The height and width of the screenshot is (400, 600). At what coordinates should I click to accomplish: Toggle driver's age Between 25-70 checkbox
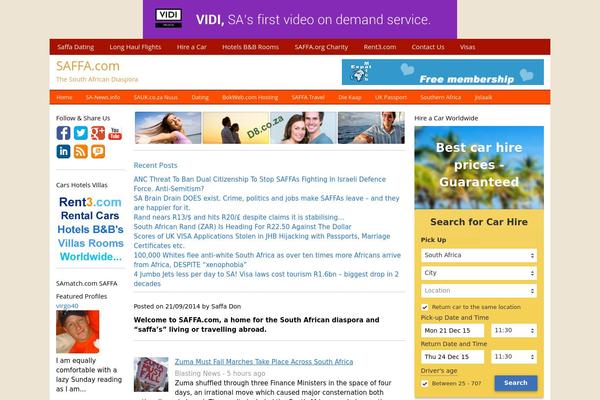425,383
